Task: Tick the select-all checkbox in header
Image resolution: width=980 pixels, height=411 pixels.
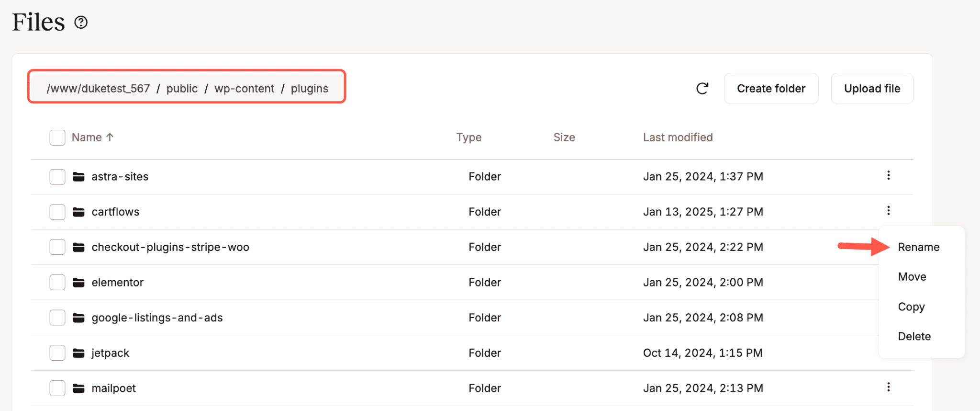Action: pos(57,137)
